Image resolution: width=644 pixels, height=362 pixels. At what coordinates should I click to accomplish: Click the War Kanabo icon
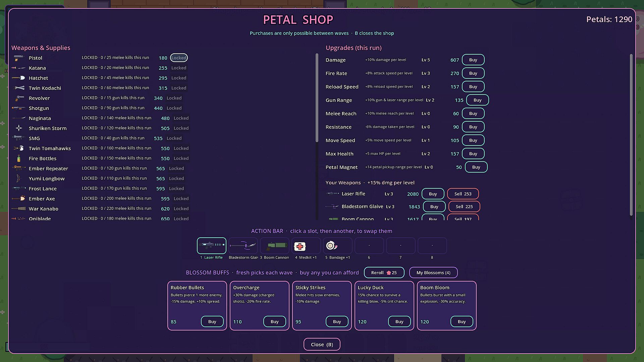(19, 209)
